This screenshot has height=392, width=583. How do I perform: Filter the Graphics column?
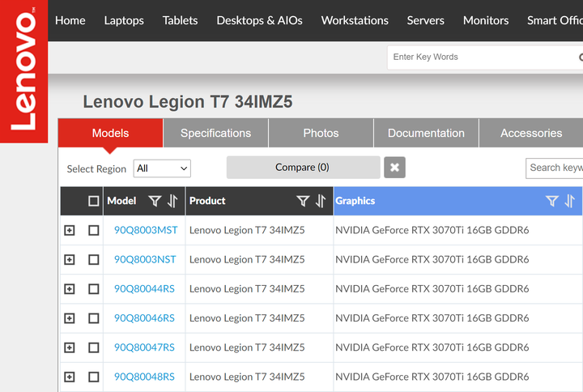click(x=552, y=201)
